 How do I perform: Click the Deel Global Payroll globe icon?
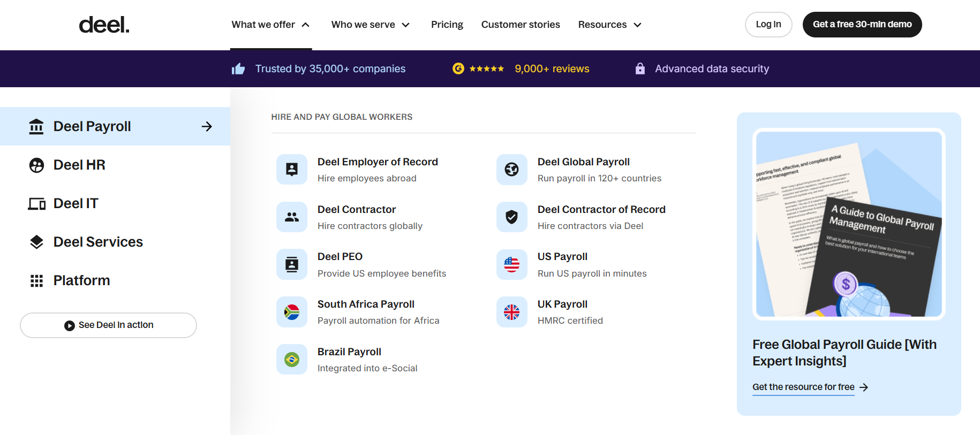click(x=512, y=170)
